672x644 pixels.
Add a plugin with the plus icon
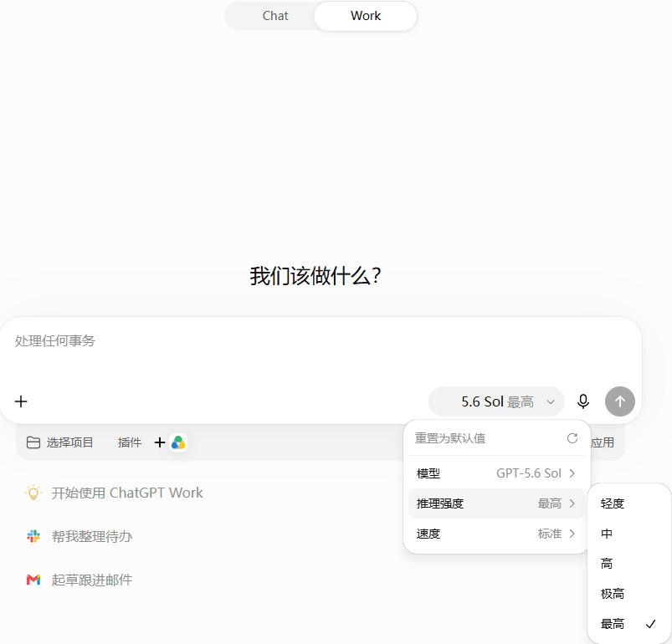click(160, 442)
